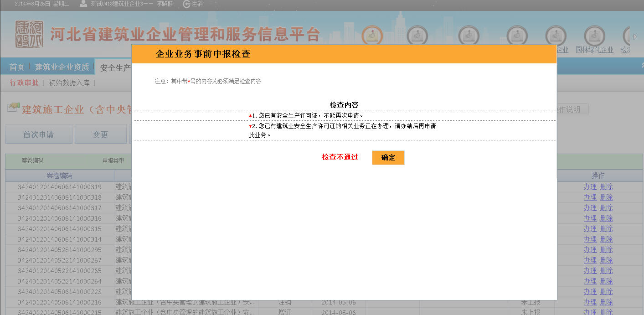Click the user avatar icon in top bar
Image resolution: width=644 pixels, height=315 pixels.
tap(83, 4)
